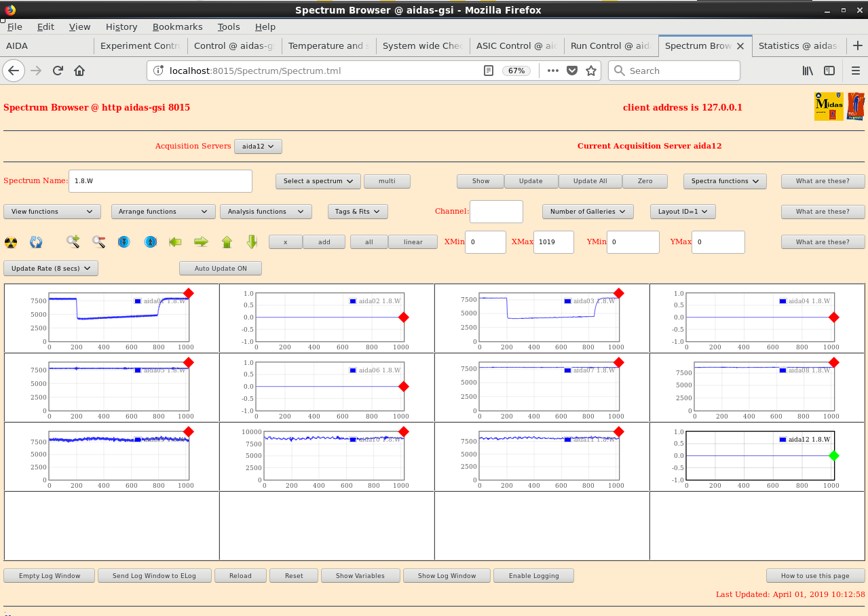This screenshot has height=616, width=868.
Task: Toggle the linear scale button
Action: (413, 242)
